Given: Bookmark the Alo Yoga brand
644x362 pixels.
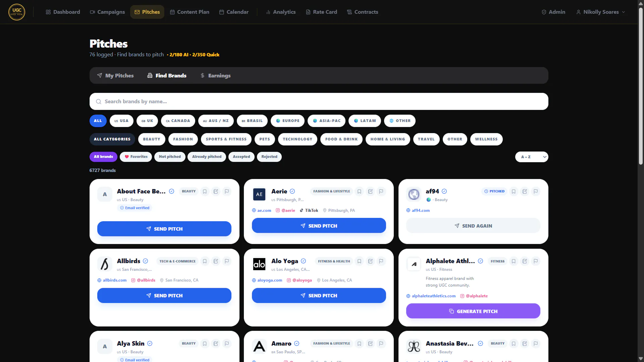Looking at the screenshot, I should (359, 261).
